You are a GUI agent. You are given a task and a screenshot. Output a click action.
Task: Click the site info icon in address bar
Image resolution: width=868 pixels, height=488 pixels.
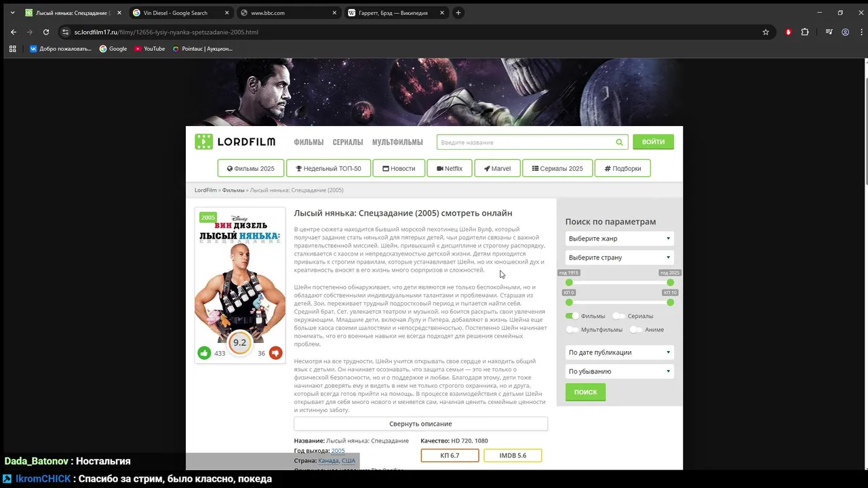tap(66, 32)
